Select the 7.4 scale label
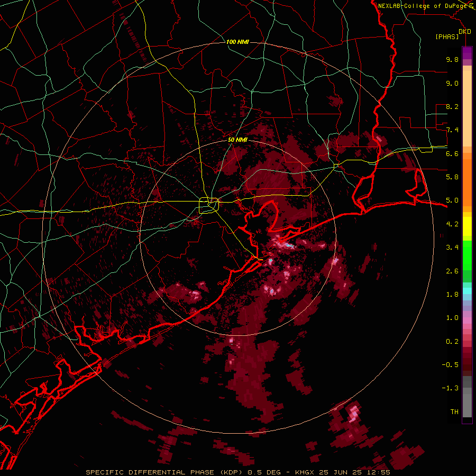This screenshot has height=476, width=476. click(452, 130)
